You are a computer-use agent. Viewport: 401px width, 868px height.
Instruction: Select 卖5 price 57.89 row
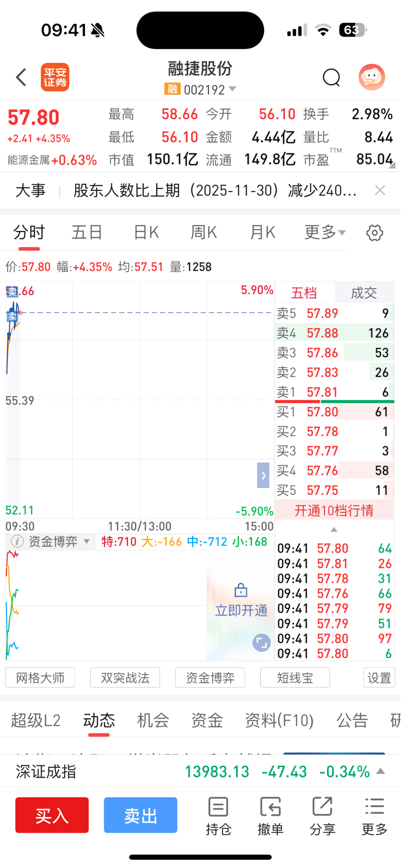(334, 313)
